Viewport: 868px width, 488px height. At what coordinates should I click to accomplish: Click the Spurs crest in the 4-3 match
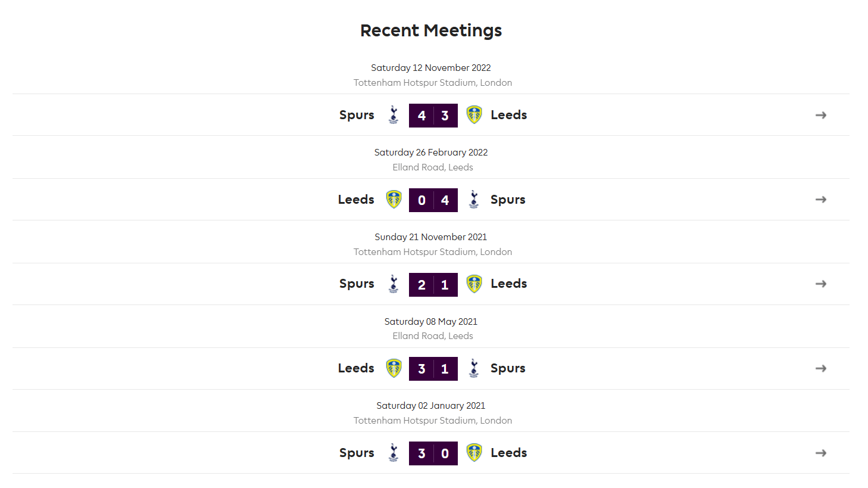pos(394,114)
